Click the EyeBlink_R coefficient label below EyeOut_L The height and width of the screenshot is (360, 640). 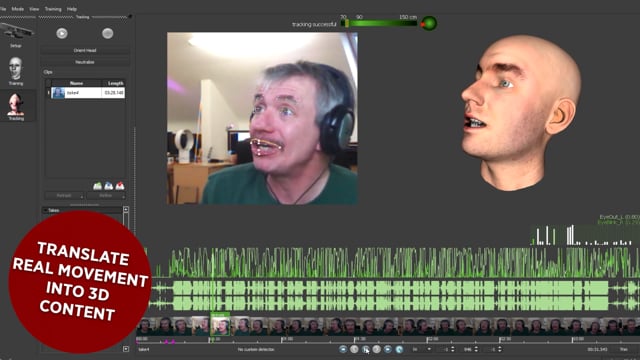point(618,222)
